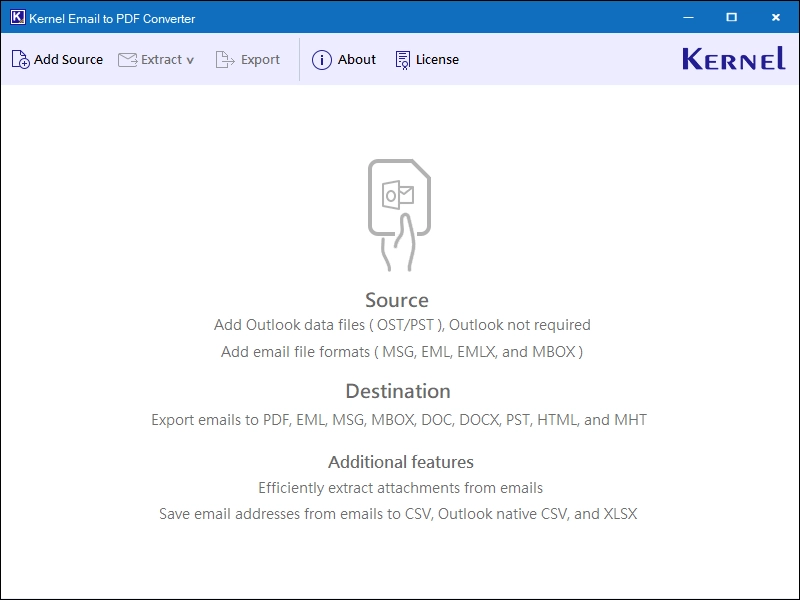Click the Source heading
800x600 pixels.
[x=397, y=300]
